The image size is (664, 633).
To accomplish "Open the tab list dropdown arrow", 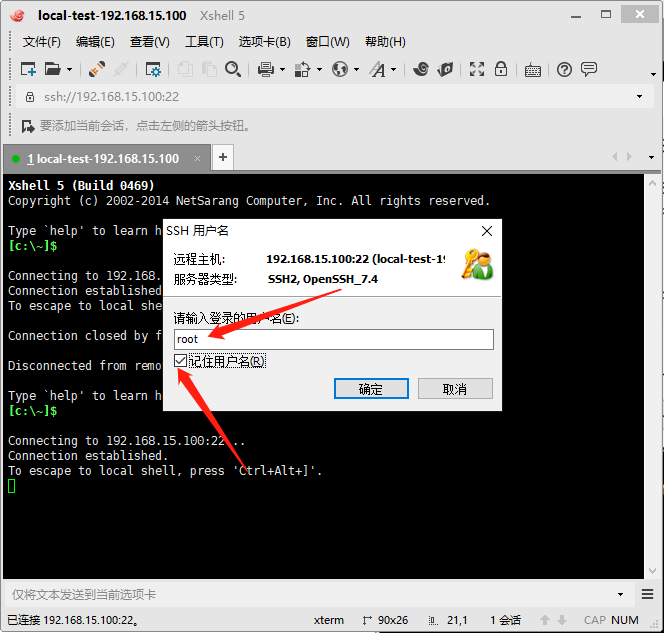I will [651, 157].
